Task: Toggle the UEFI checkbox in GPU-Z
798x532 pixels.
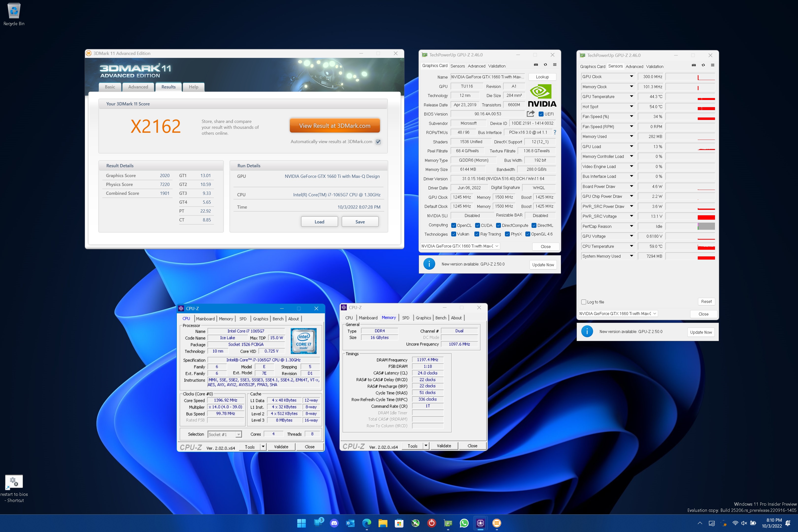Action: click(541, 114)
